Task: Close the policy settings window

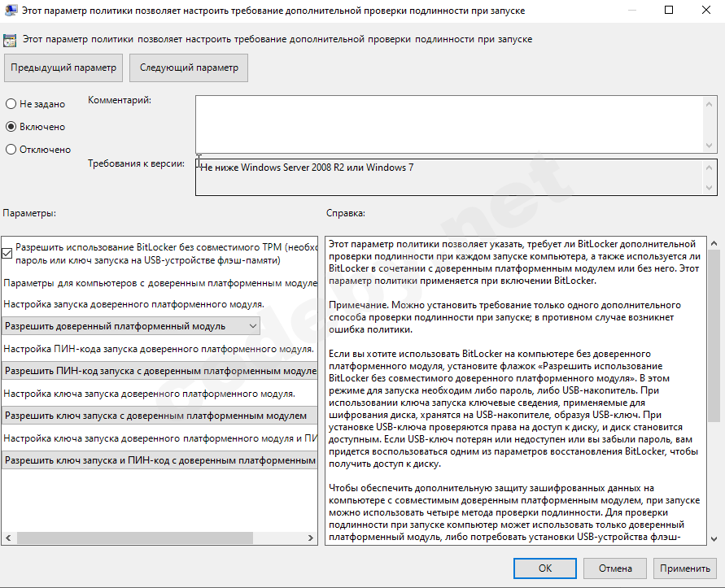Action: point(706,10)
